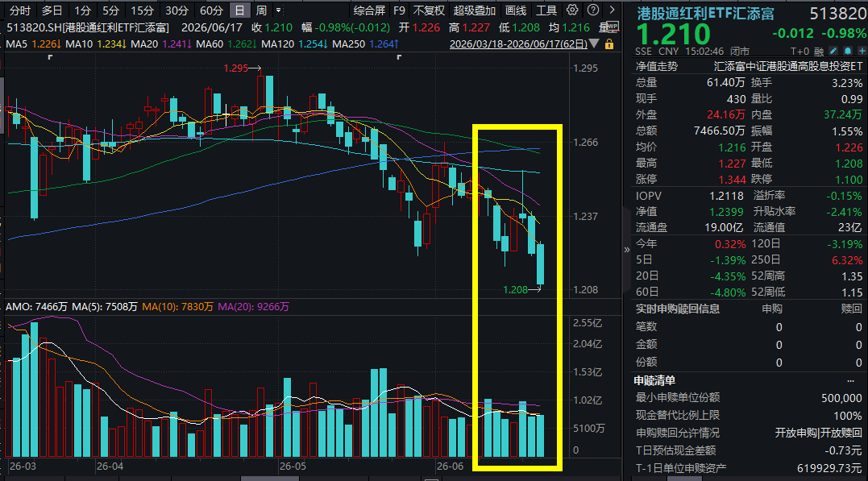This screenshot has width=868, height=481.
Task: Switch to 分时 intraday chart tab
Action: click(x=20, y=10)
